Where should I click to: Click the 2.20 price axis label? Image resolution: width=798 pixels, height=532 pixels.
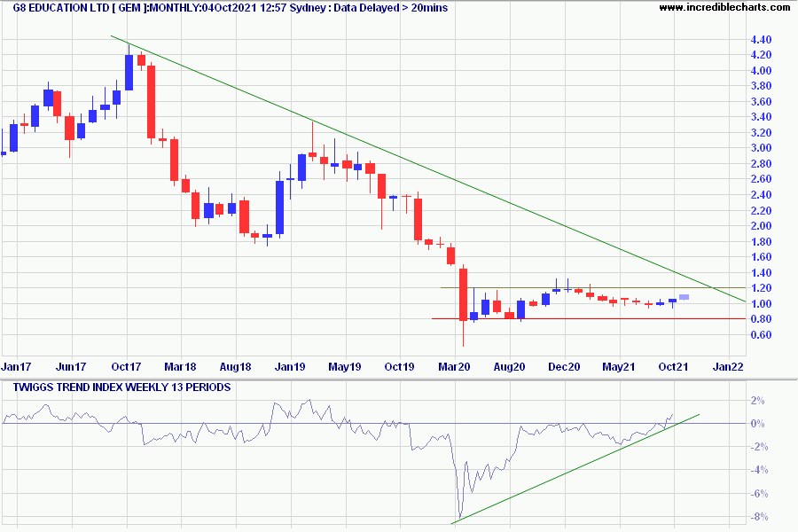click(x=761, y=211)
